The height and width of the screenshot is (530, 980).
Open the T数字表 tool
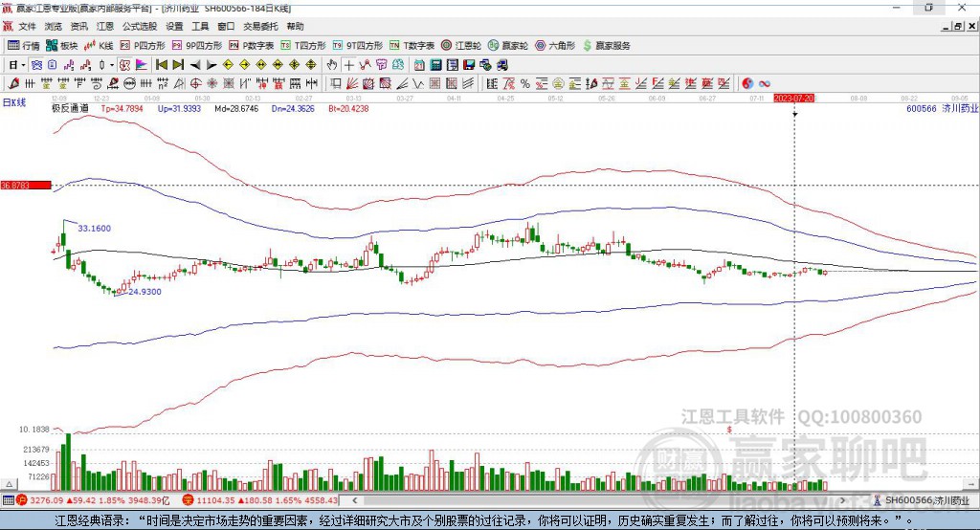412,46
